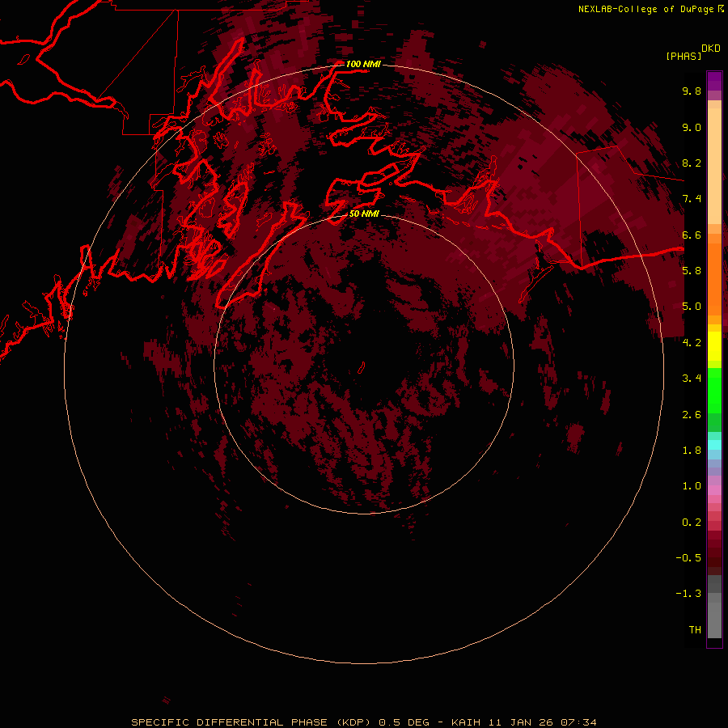Click the gray bottom segment of color bar

click(714, 622)
